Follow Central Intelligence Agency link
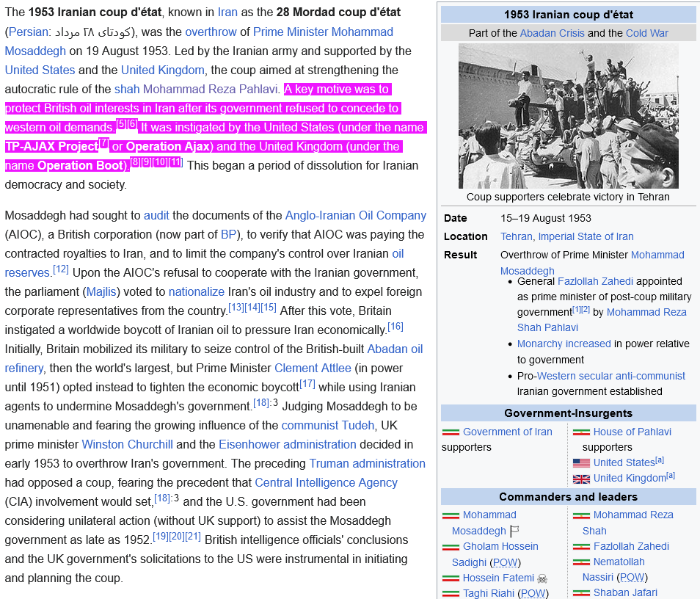 (x=326, y=483)
